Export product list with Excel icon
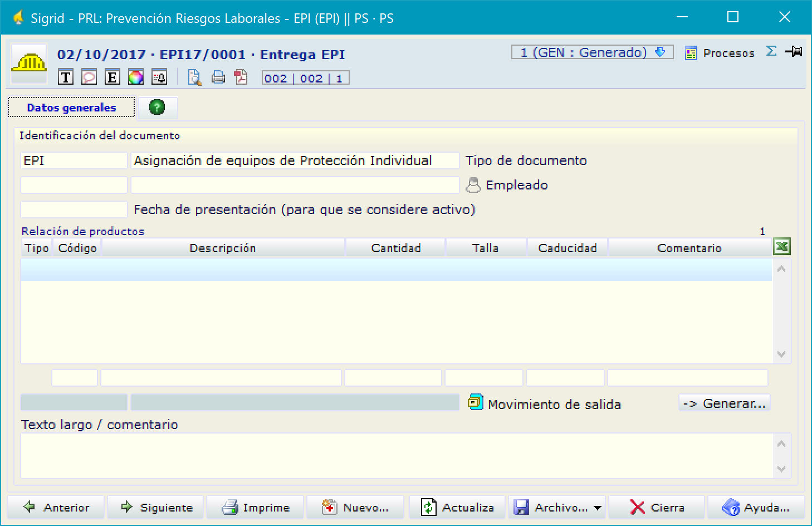 pos(782,246)
